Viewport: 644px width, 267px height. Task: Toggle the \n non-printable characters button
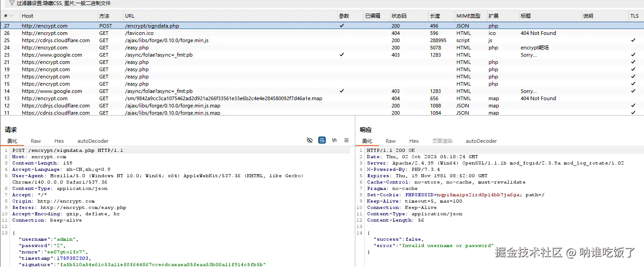pos(334,141)
